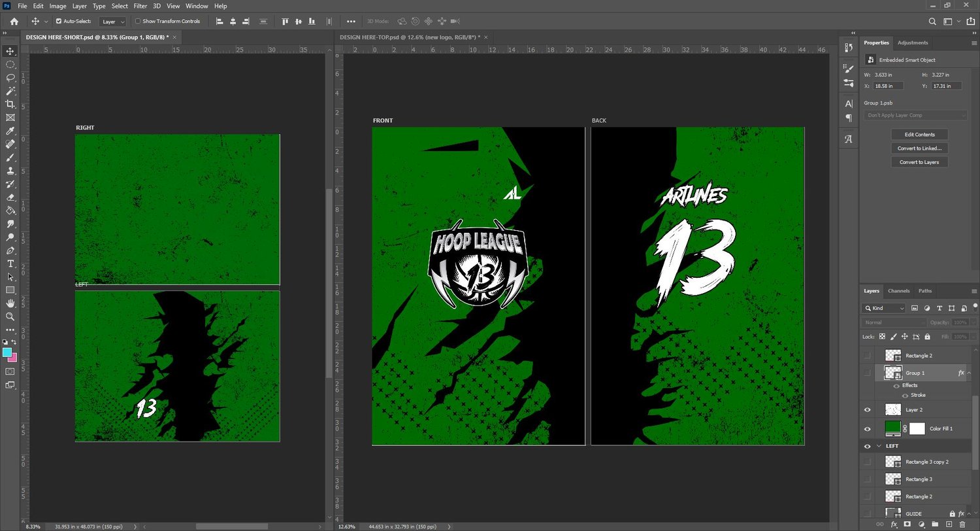Open the search icon at top right

(x=932, y=22)
